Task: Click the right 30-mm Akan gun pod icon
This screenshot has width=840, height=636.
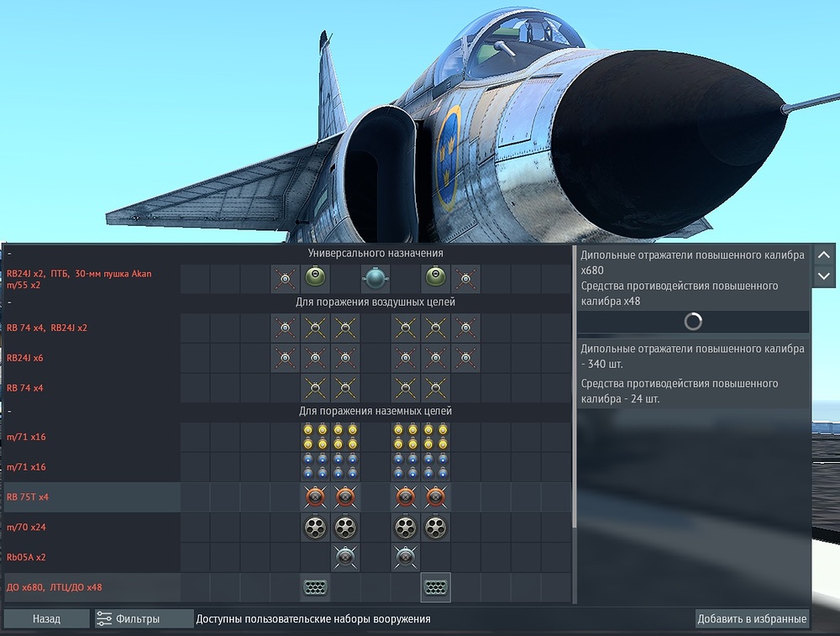Action: click(435, 279)
